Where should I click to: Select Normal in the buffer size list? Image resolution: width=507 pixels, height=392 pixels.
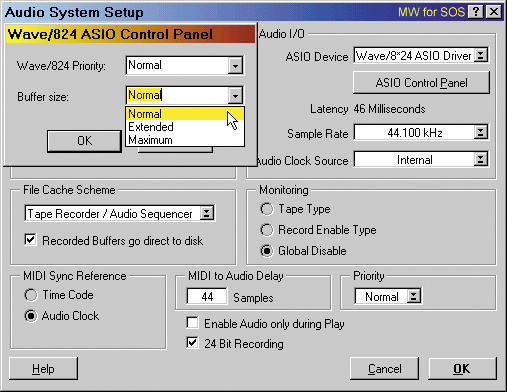click(185, 114)
